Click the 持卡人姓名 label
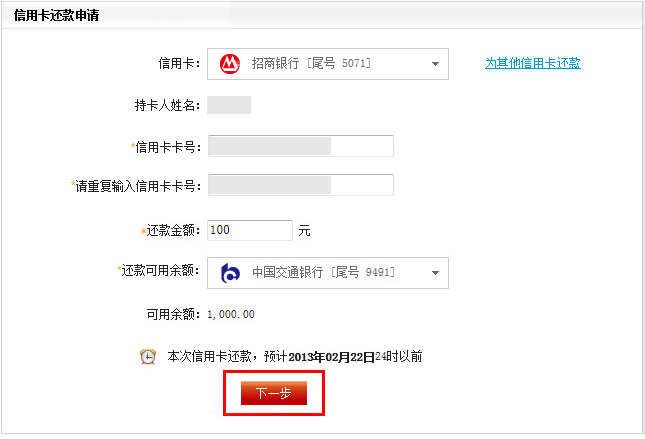 167,105
